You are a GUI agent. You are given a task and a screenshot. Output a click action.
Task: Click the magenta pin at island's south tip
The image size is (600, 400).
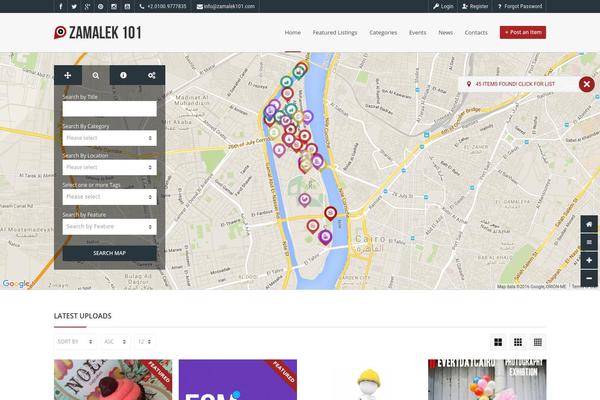pos(325,237)
